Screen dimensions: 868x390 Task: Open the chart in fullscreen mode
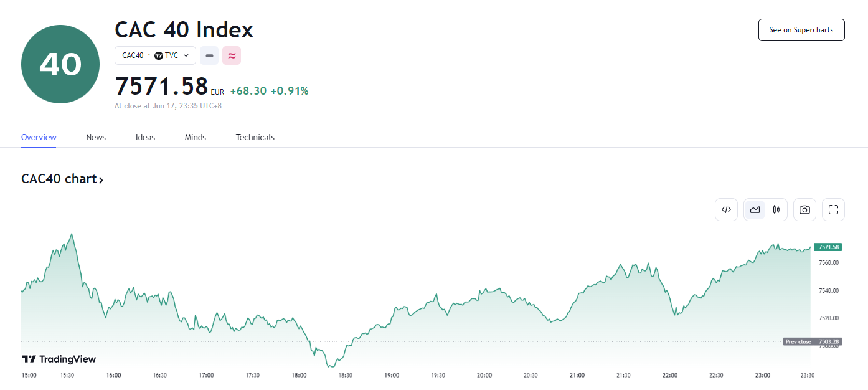[833, 209]
